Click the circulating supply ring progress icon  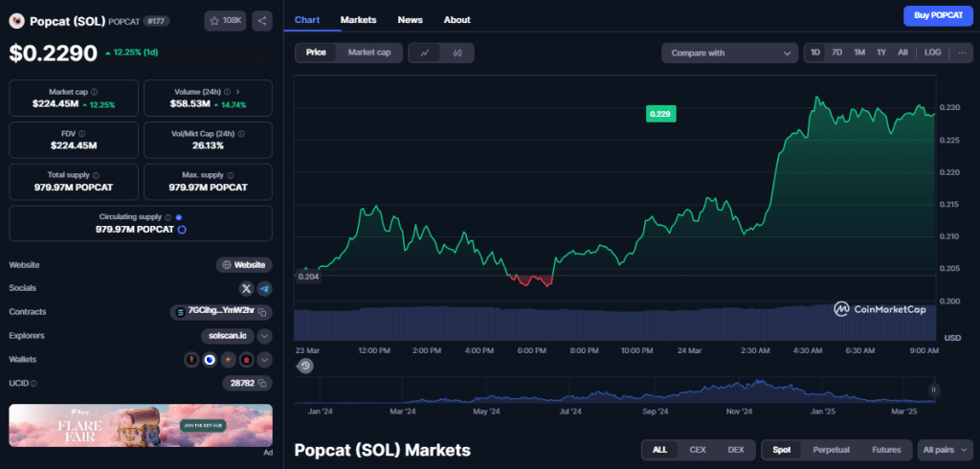pos(182,230)
